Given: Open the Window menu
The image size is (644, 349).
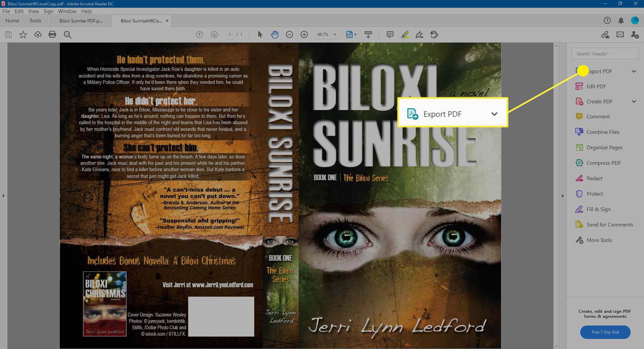Looking at the screenshot, I should 67,11.
